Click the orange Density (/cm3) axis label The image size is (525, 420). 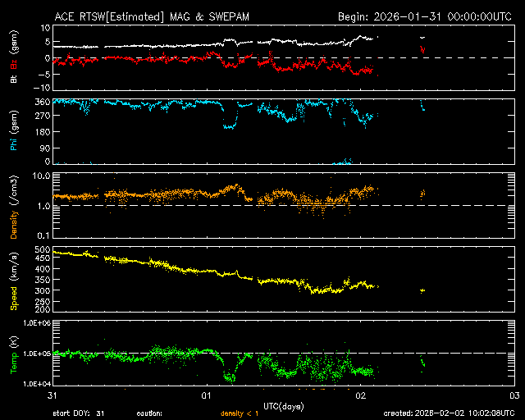click(13, 206)
